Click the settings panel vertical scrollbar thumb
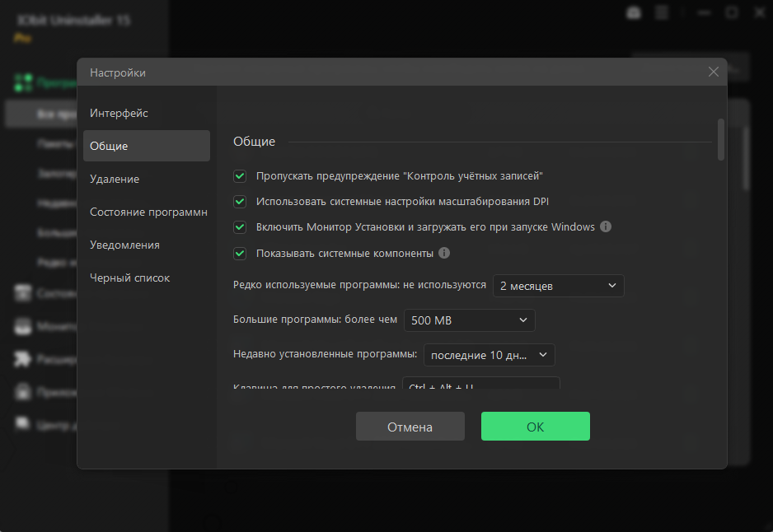773x532 pixels. tap(721, 139)
